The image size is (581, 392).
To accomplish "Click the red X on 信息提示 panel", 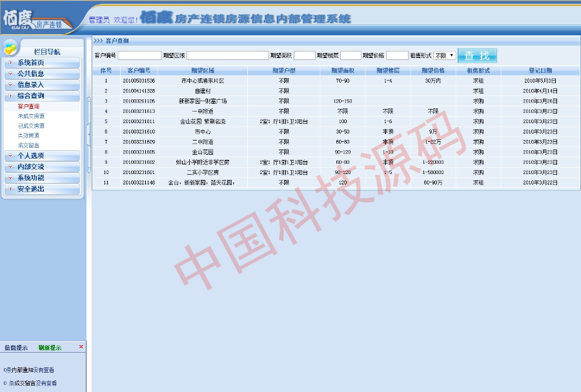I will 80,347.
